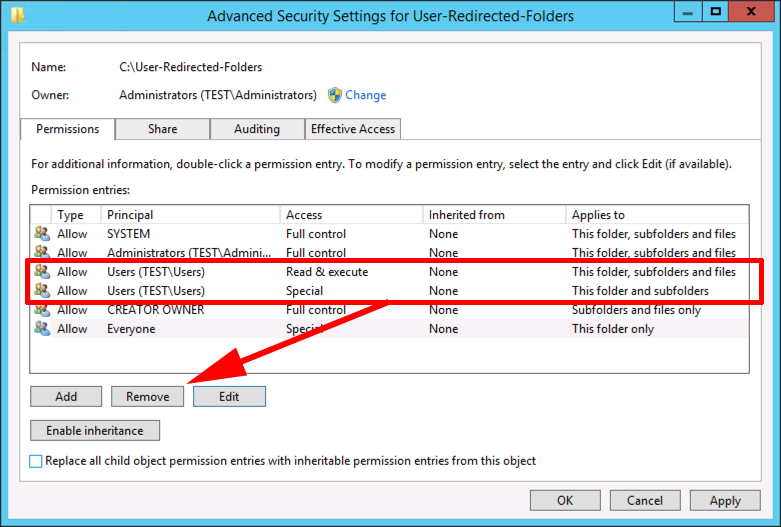Check Replace all child object permission entries
The height and width of the screenshot is (527, 781).
click(35, 461)
